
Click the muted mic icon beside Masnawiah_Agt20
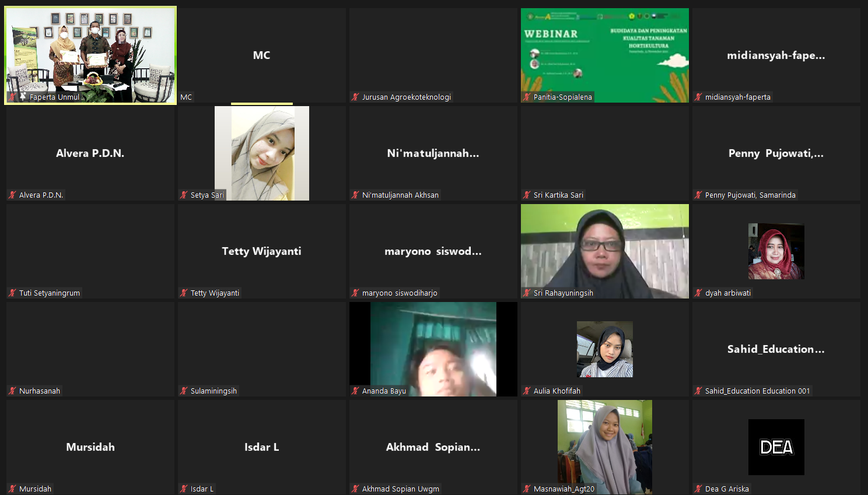pos(527,489)
